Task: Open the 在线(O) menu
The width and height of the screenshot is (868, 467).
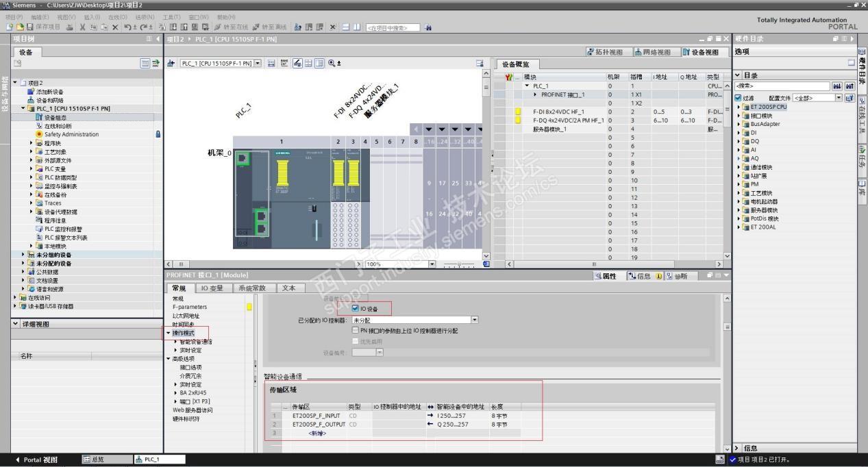Action: [118, 17]
